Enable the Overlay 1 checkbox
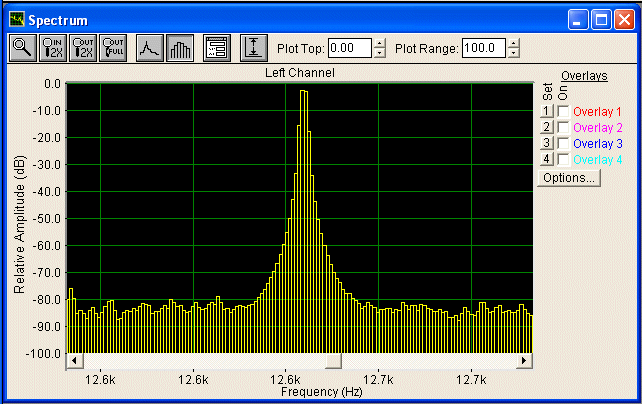This screenshot has width=642, height=404. 564,112
